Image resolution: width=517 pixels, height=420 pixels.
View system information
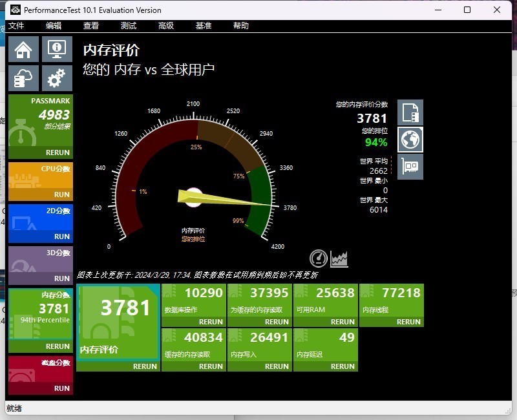(56, 48)
